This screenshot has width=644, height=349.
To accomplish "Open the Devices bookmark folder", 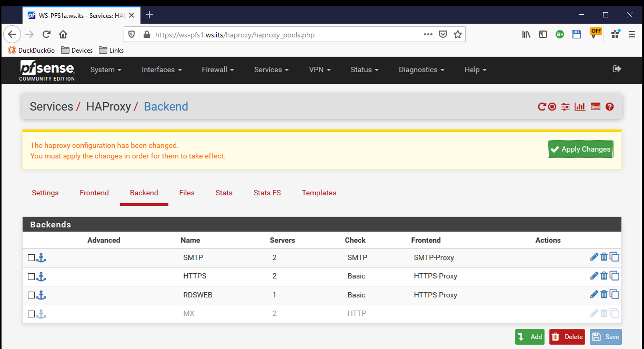I will coord(77,51).
